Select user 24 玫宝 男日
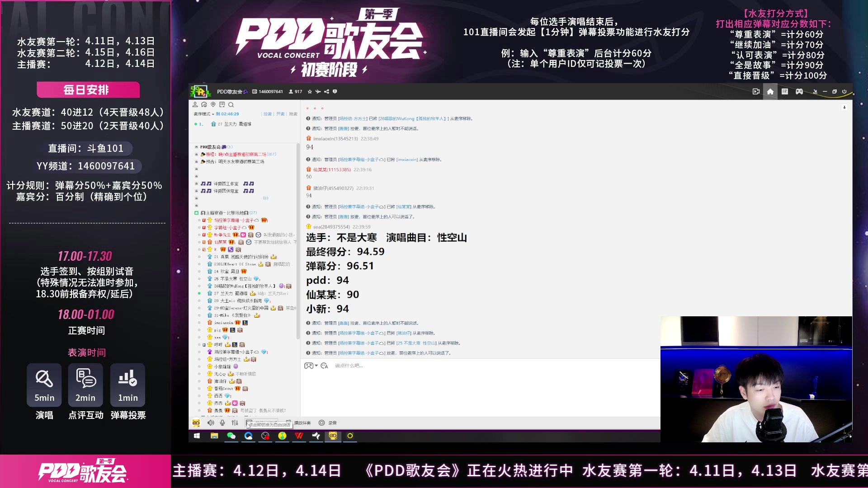Viewport: 868px width, 488px height. tap(226, 272)
